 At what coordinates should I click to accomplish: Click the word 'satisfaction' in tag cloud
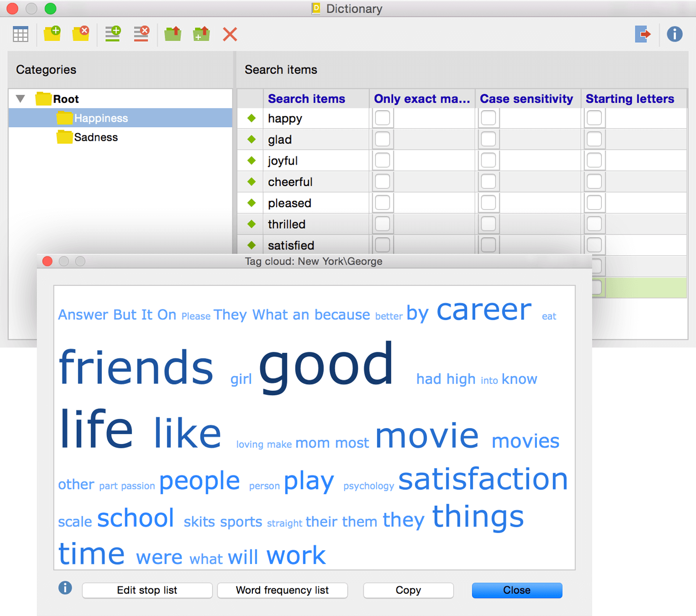[x=483, y=479]
